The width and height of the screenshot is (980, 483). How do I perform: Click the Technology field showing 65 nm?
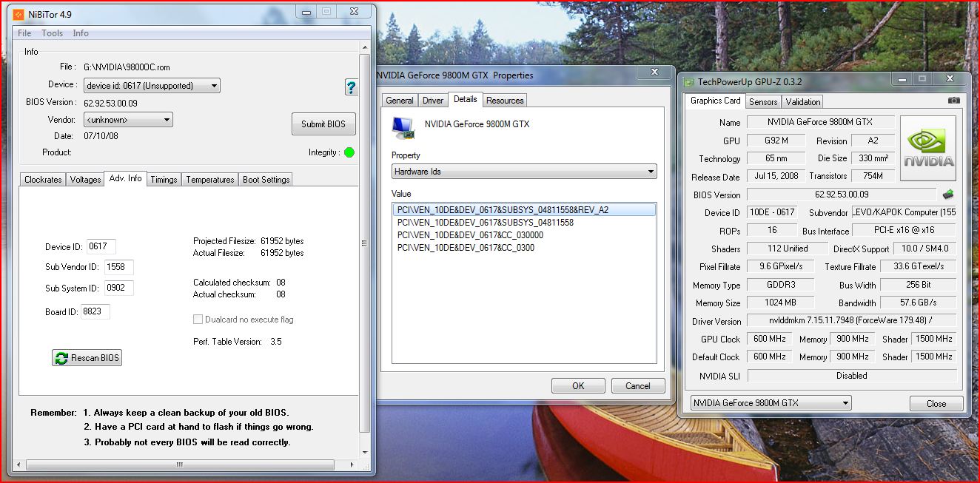tap(776, 158)
